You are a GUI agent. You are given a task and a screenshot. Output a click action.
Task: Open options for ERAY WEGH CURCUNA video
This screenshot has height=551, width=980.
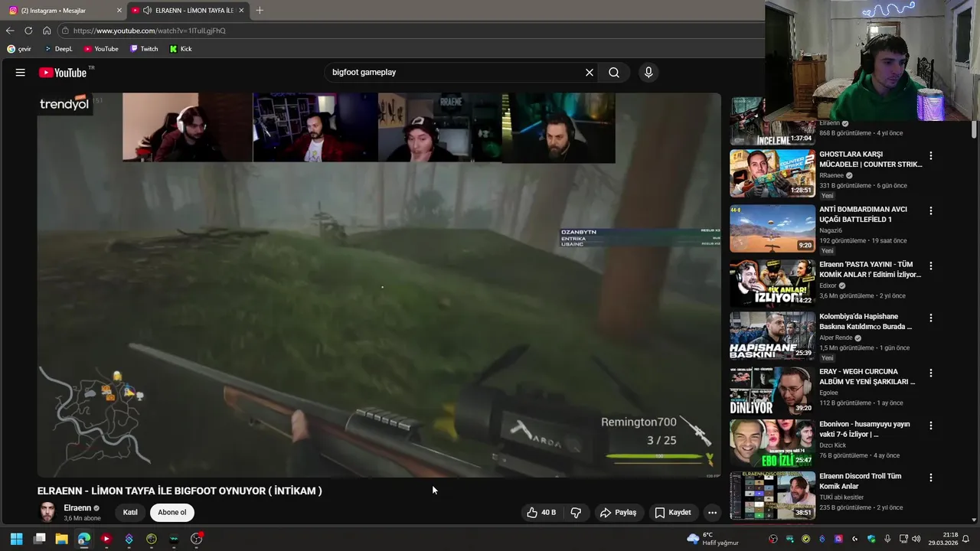click(931, 373)
